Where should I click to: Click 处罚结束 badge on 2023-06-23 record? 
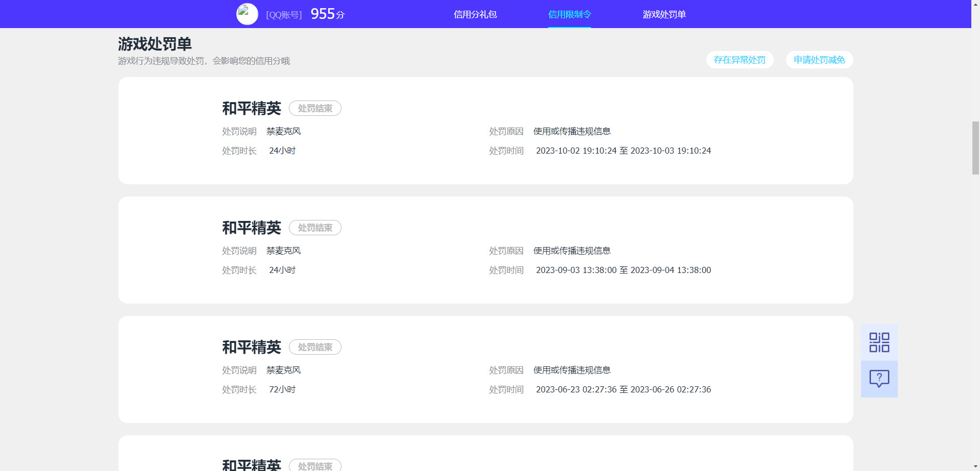(x=315, y=347)
